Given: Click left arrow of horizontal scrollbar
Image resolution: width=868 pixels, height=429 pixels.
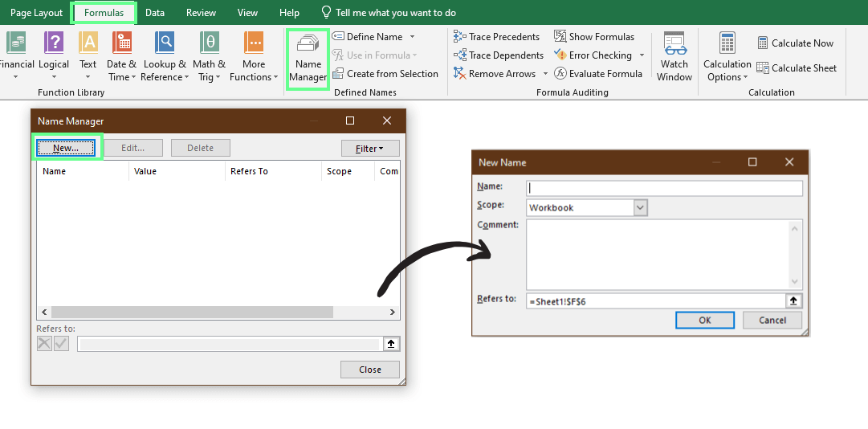Looking at the screenshot, I should pyautogui.click(x=43, y=313).
